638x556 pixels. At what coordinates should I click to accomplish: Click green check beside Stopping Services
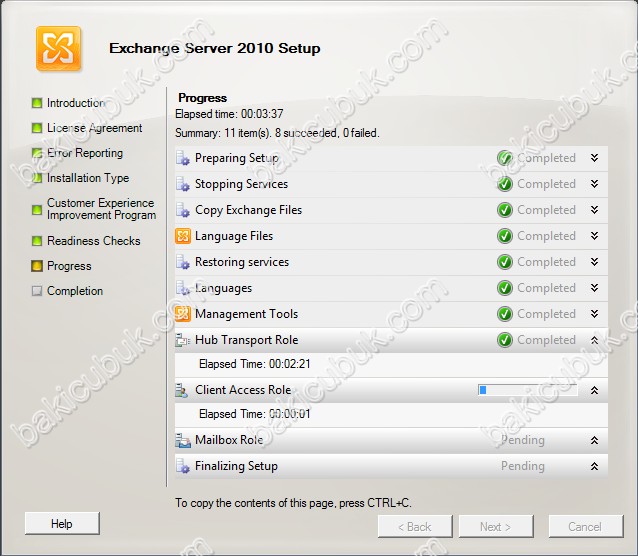(505, 184)
